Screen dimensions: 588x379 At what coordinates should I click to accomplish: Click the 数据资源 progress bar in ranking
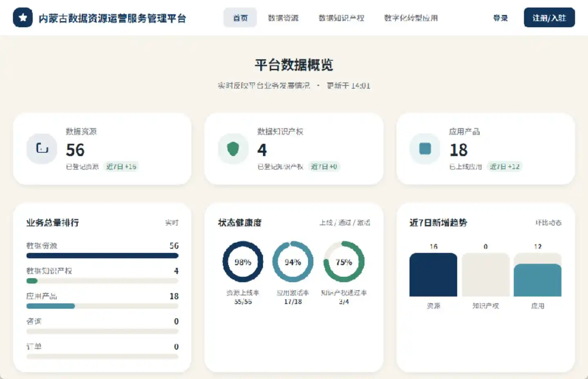pyautogui.click(x=102, y=256)
